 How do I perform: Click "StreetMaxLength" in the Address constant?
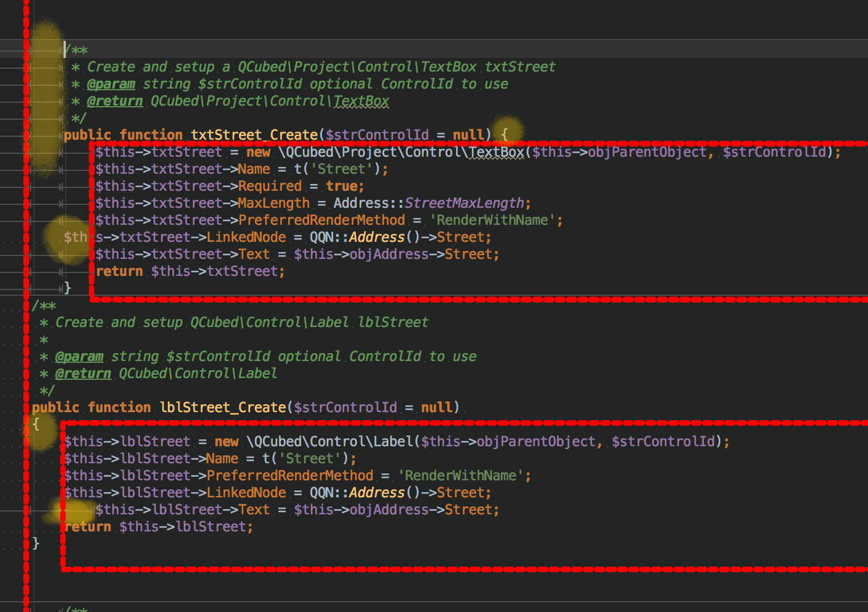click(465, 203)
